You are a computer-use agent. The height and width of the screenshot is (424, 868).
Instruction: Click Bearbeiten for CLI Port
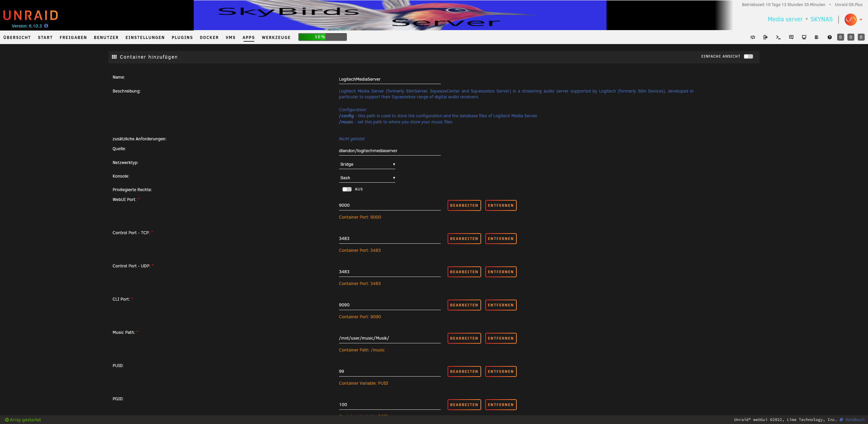464,305
